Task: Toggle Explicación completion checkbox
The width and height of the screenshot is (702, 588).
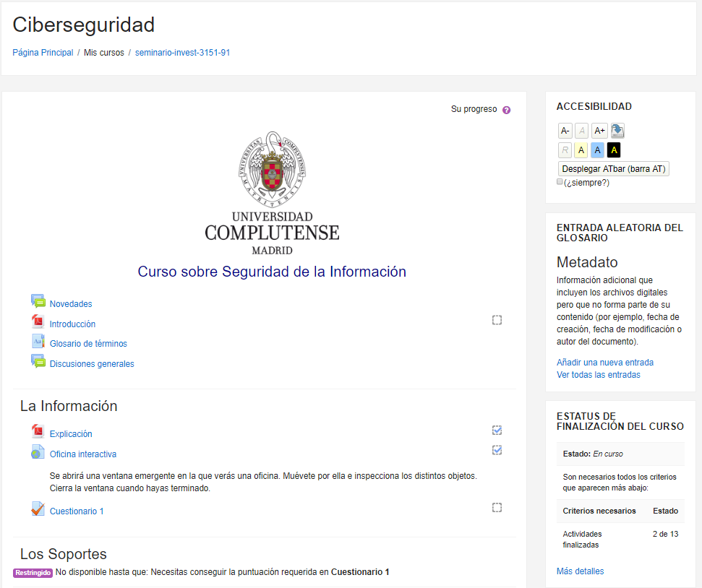Action: point(497,430)
